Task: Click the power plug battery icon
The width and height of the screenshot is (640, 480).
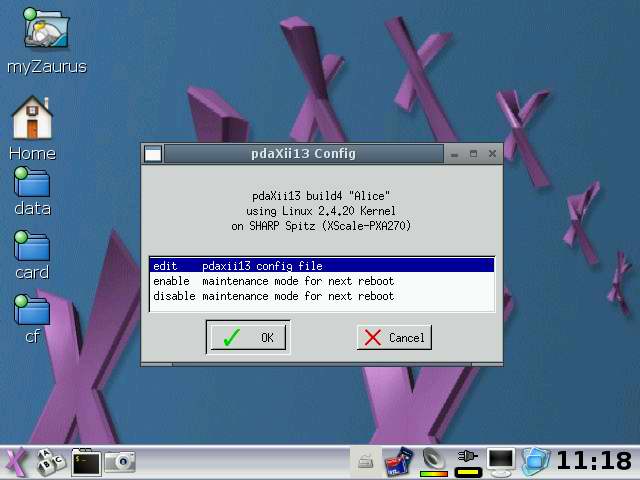Action: tap(467, 461)
